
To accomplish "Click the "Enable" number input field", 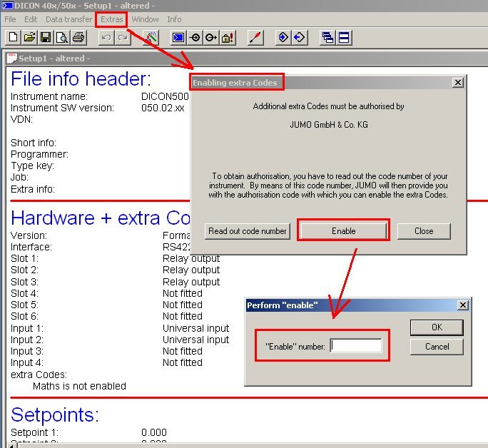I will pyautogui.click(x=356, y=346).
